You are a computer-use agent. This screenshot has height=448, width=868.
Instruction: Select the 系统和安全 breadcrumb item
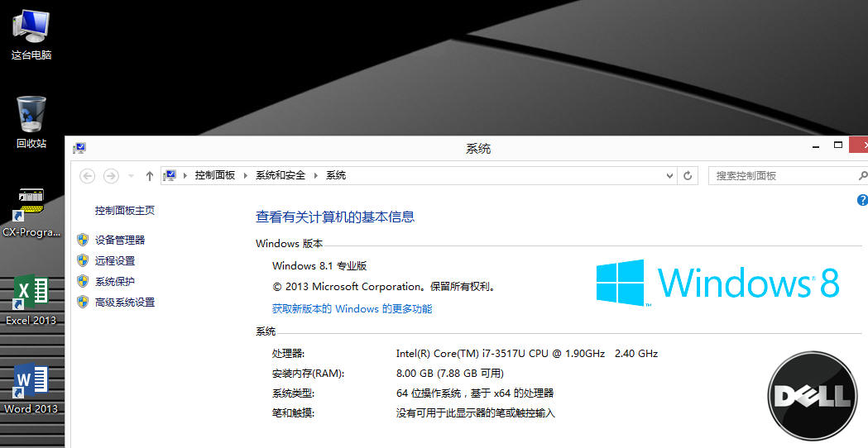281,176
